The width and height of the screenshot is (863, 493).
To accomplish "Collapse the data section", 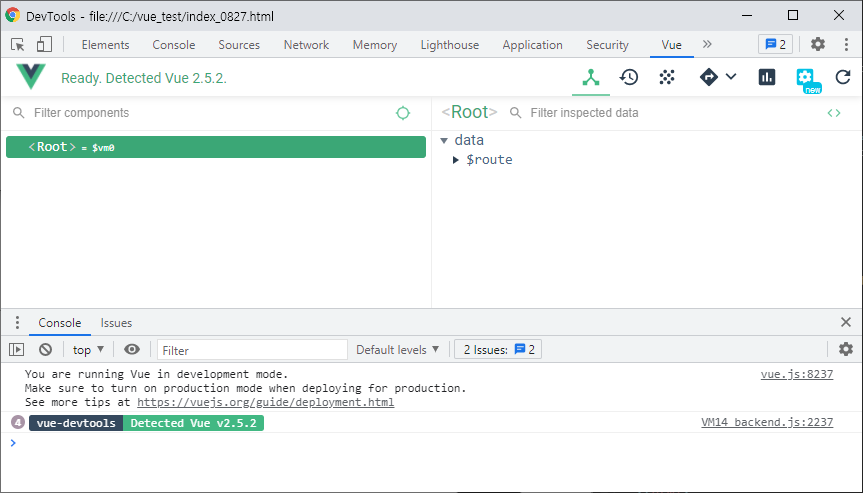I will click(x=444, y=141).
